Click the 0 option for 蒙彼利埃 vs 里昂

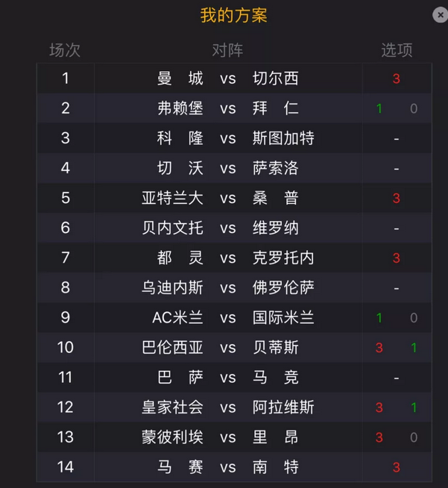point(413,438)
